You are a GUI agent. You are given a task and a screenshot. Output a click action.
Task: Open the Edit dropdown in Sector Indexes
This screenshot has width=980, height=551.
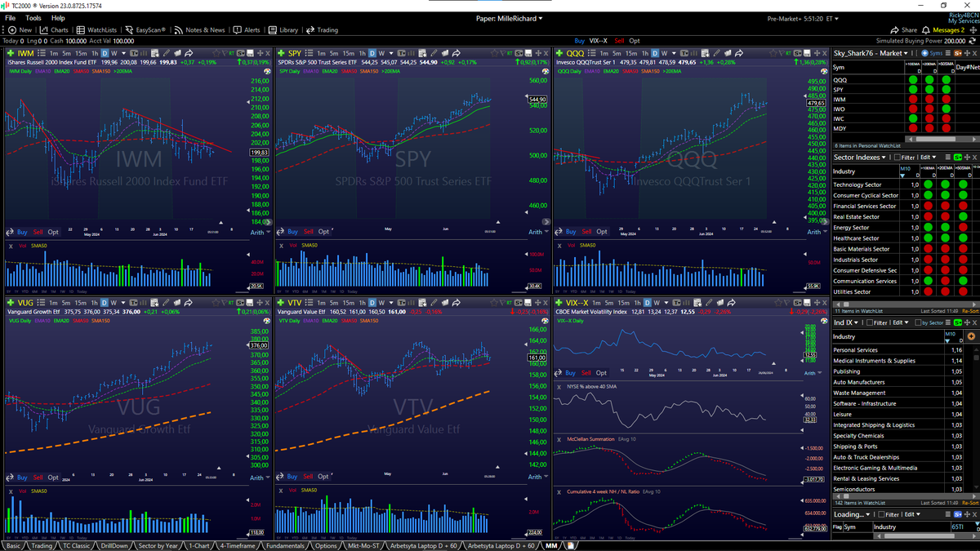(x=928, y=157)
